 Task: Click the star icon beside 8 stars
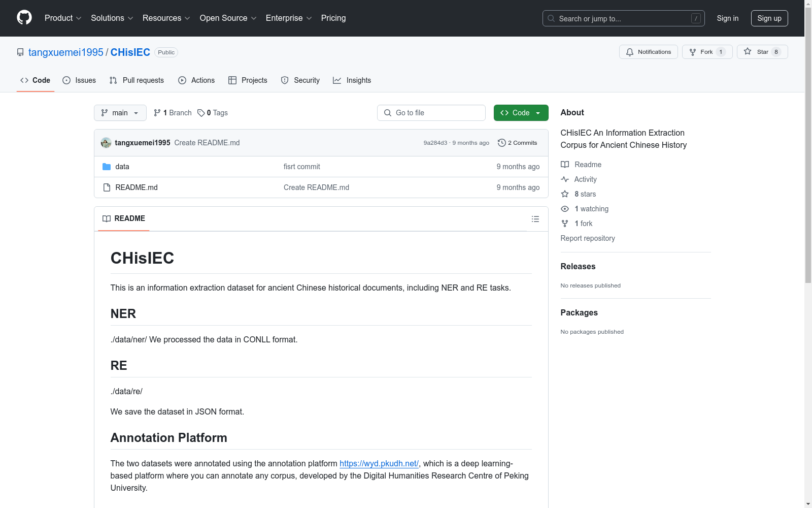click(x=565, y=194)
